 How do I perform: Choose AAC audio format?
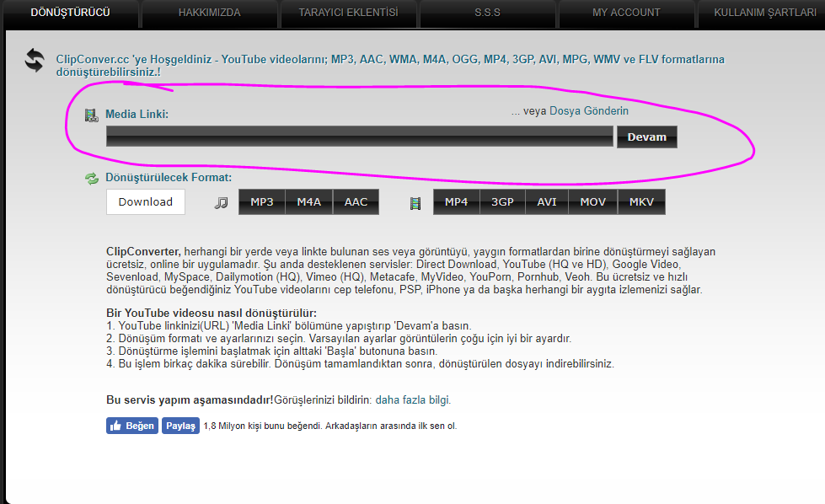tap(356, 202)
